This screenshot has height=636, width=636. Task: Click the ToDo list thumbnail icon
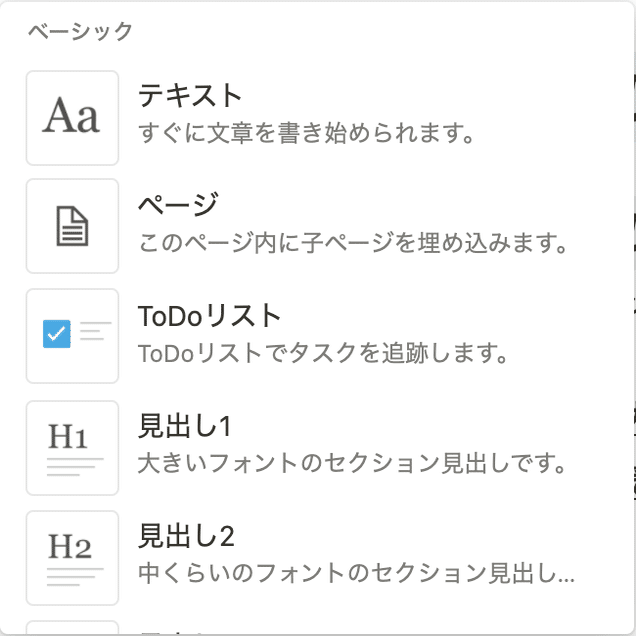tap(72, 336)
